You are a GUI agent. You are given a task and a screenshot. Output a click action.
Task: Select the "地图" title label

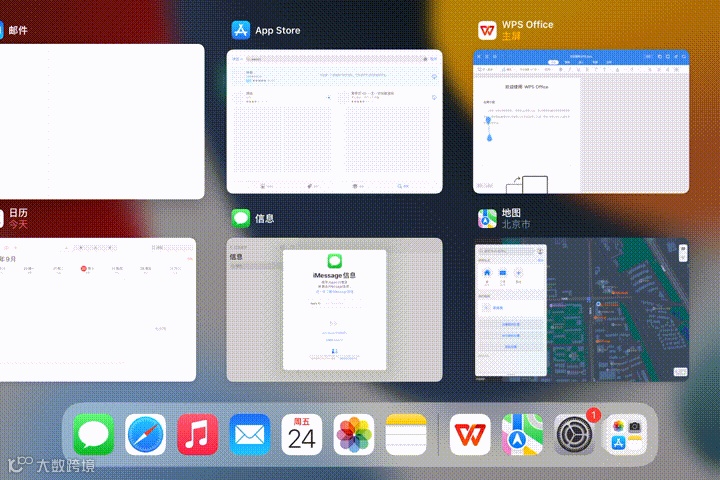pyautogui.click(x=511, y=213)
